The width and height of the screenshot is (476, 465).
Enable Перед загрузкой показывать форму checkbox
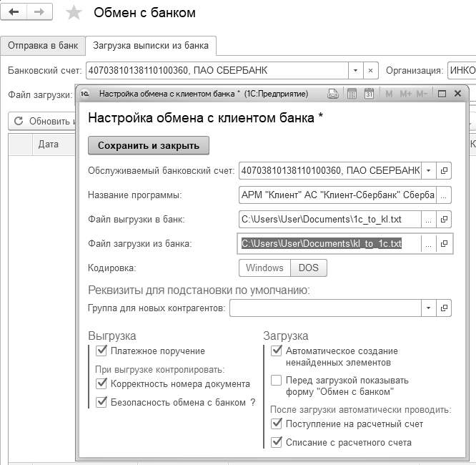[277, 381]
